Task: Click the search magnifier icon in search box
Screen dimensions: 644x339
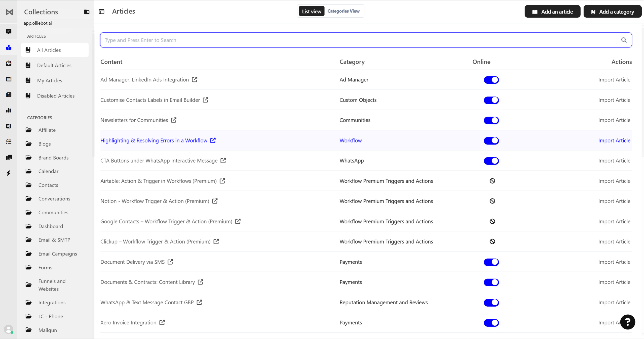Action: click(624, 40)
